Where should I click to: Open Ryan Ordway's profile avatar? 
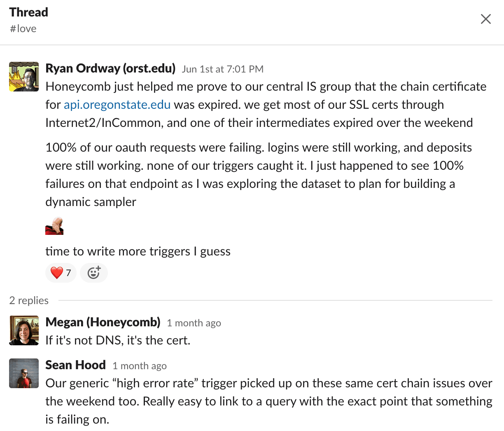(x=23, y=76)
